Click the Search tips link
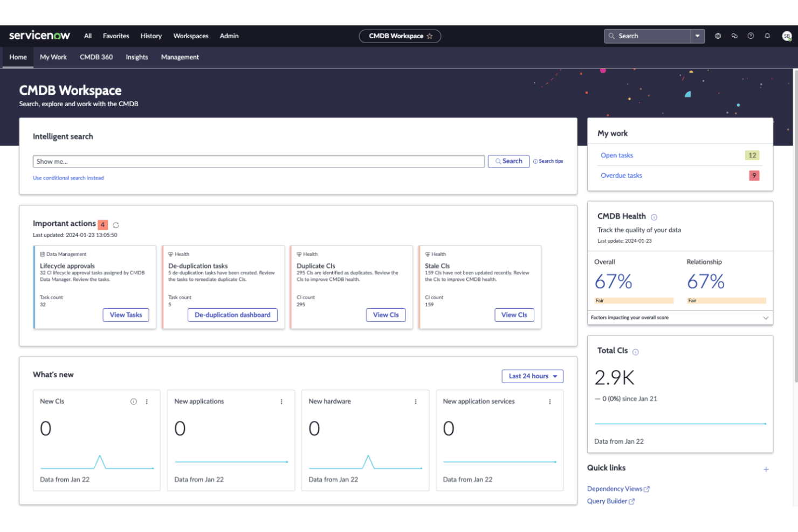This screenshot has width=798, height=532. click(x=551, y=161)
